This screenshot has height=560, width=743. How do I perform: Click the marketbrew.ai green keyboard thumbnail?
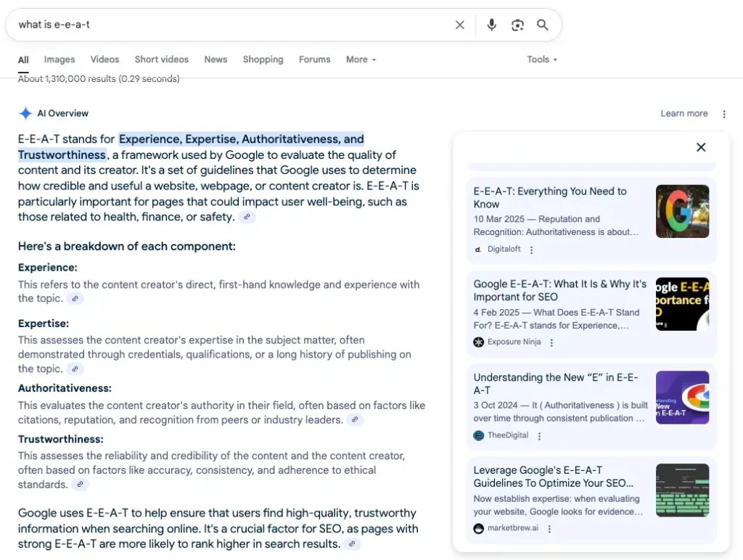click(682, 490)
